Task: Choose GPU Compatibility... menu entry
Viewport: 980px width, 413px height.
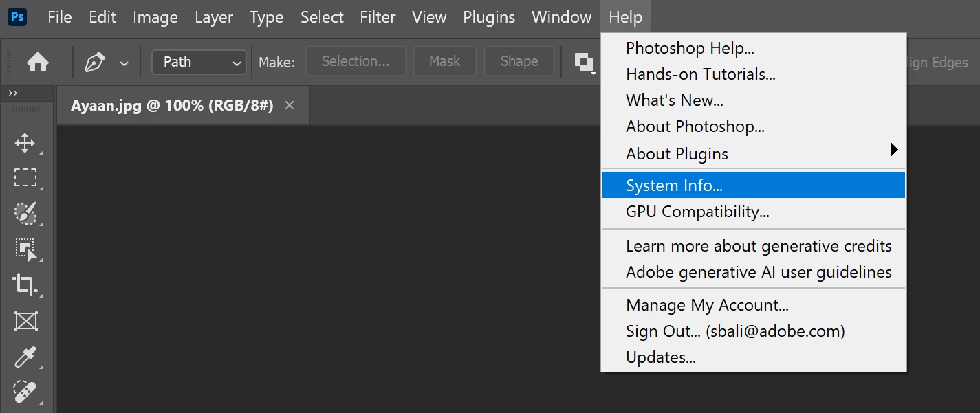Action: pyautogui.click(x=754, y=212)
